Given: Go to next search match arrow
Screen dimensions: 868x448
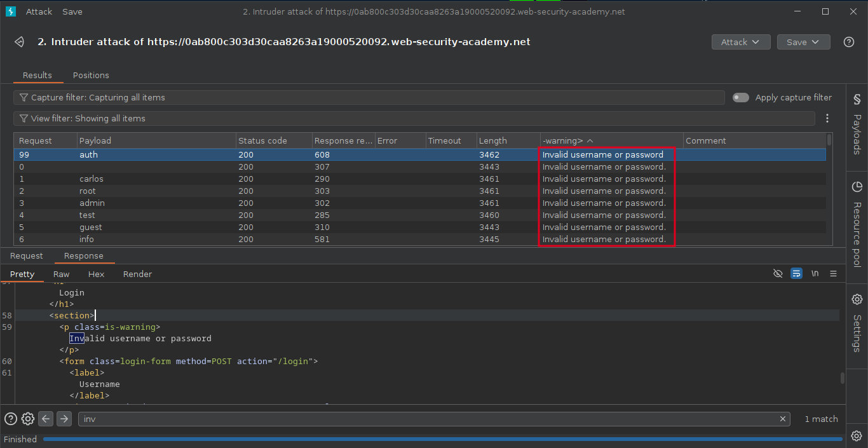Looking at the screenshot, I should [64, 419].
